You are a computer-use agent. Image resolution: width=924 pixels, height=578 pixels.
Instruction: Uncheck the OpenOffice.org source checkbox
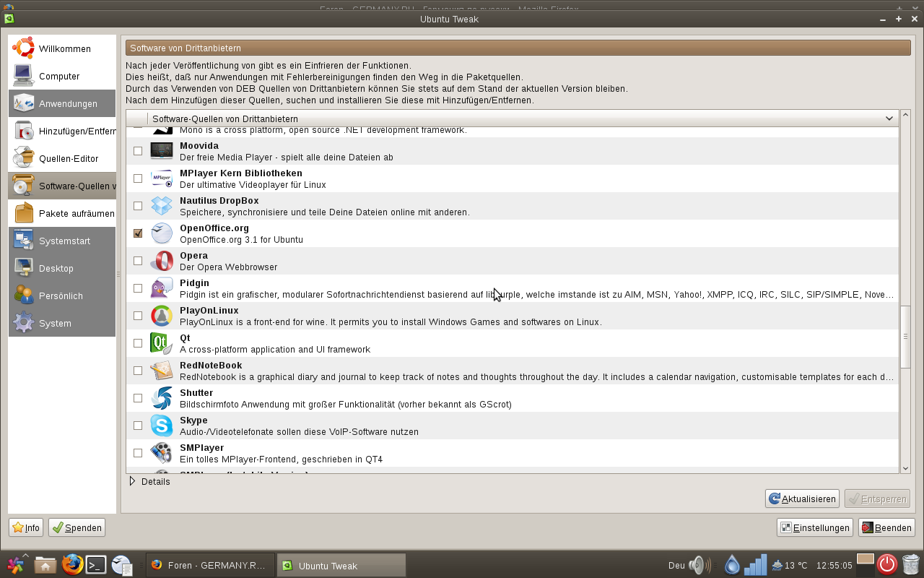click(x=138, y=233)
